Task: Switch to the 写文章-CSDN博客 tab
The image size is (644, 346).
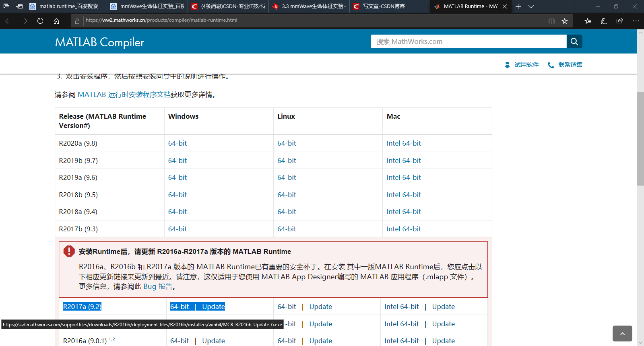Action: point(390,6)
